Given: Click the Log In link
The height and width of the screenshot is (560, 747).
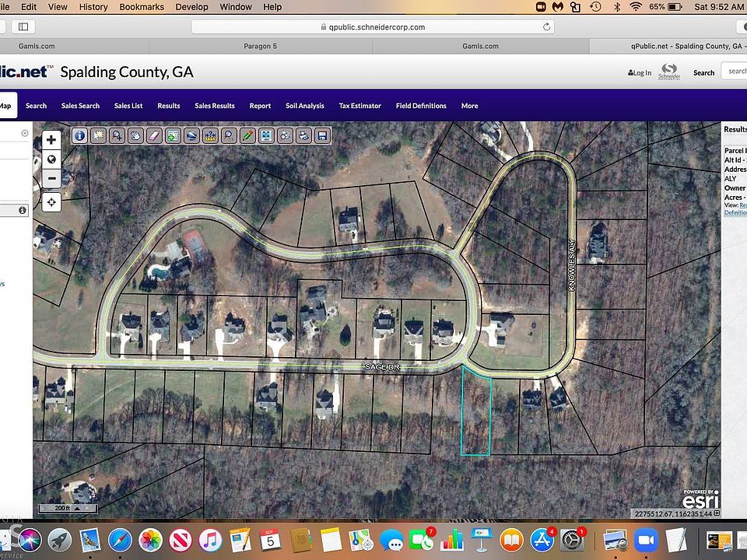Looking at the screenshot, I should [640, 73].
